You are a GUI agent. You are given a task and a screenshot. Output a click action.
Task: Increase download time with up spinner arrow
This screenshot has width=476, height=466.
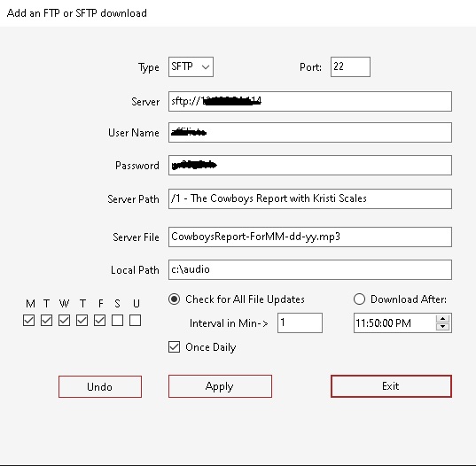coord(443,319)
